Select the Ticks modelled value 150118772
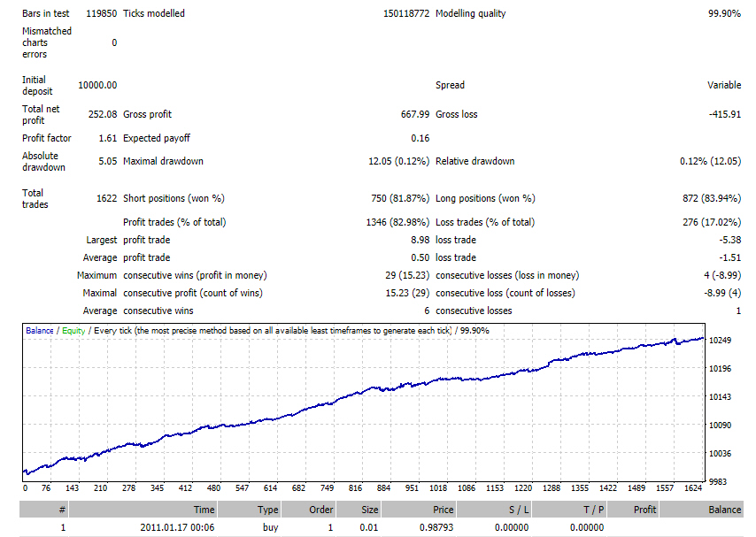Screen dimensions: 756x537 pos(406,13)
